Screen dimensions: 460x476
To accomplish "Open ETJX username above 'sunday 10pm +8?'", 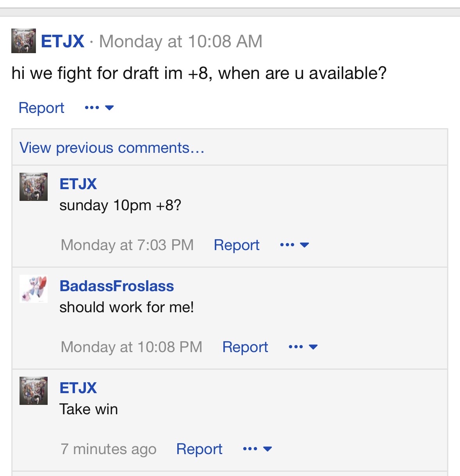I will pyautogui.click(x=78, y=184).
